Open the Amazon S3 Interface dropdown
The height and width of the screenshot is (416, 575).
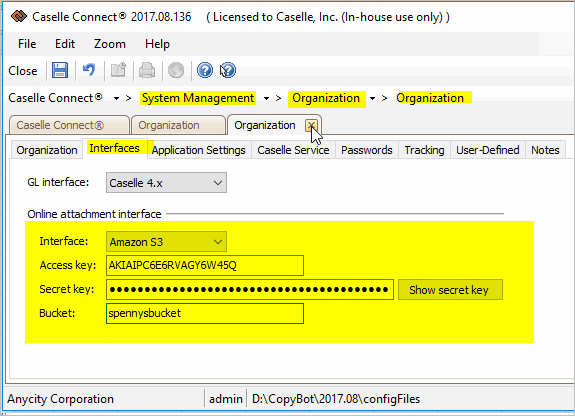166,242
